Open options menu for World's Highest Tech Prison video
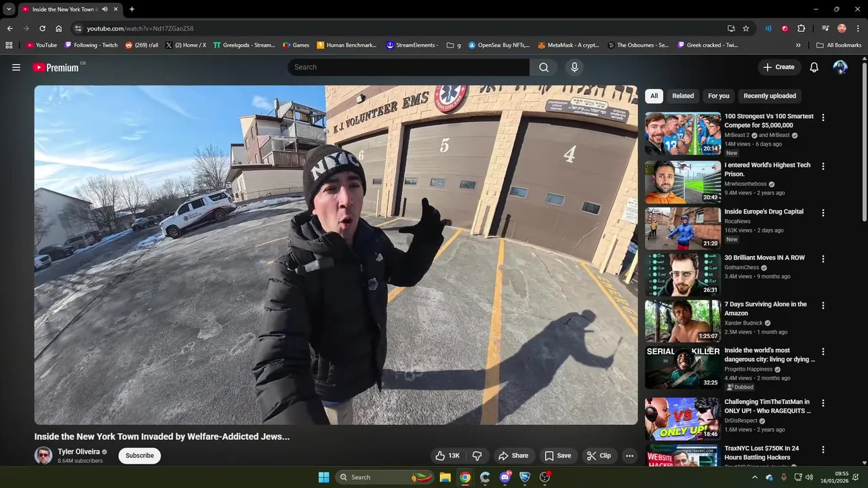This screenshot has width=868, height=488. (x=823, y=166)
